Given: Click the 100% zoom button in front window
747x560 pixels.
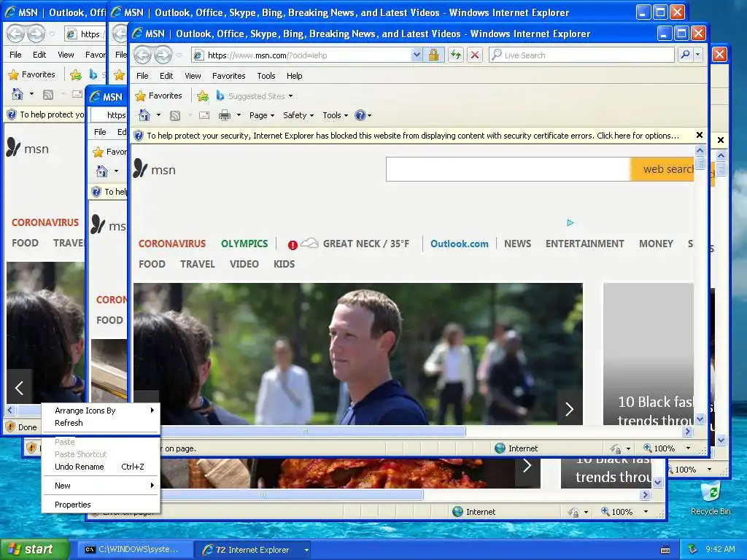Looking at the screenshot, I should click(x=659, y=448).
